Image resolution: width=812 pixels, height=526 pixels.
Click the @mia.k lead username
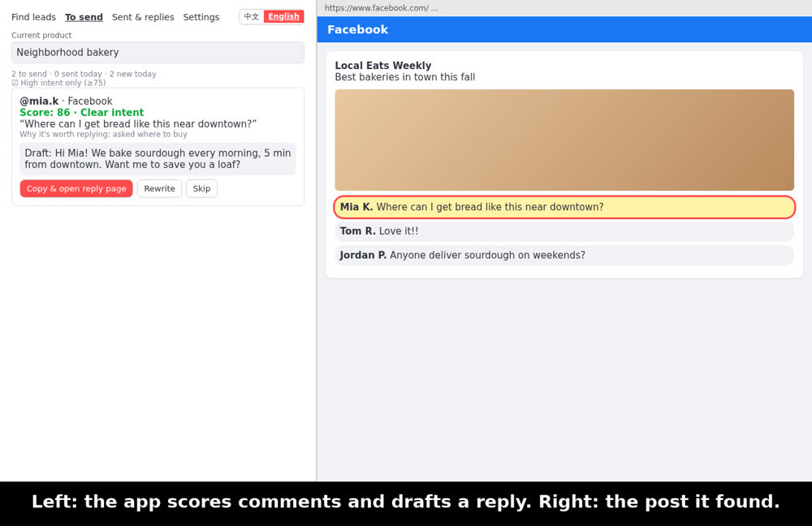39,101
